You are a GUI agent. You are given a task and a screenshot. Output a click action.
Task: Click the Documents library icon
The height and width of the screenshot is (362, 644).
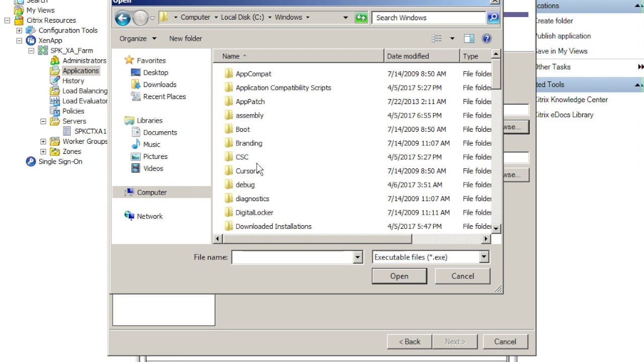[135, 132]
